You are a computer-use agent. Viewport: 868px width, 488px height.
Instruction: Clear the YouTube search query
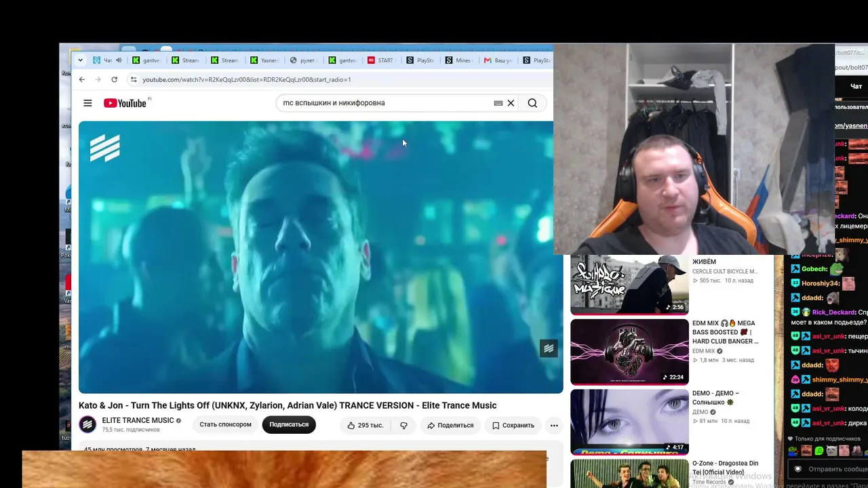point(511,103)
